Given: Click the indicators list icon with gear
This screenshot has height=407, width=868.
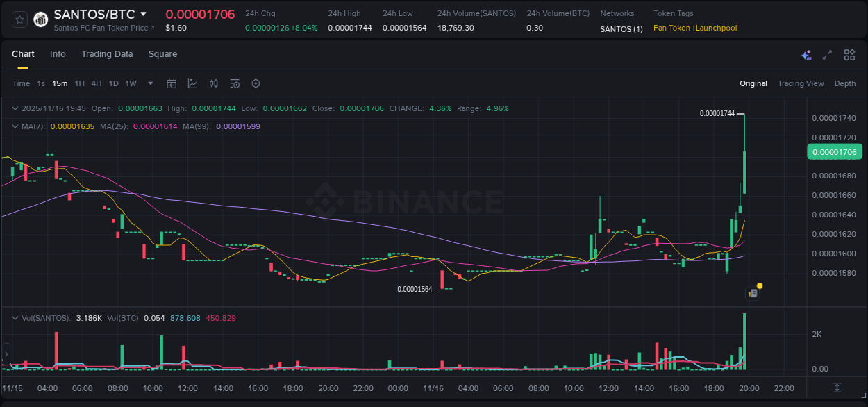Looking at the screenshot, I should click(234, 83).
